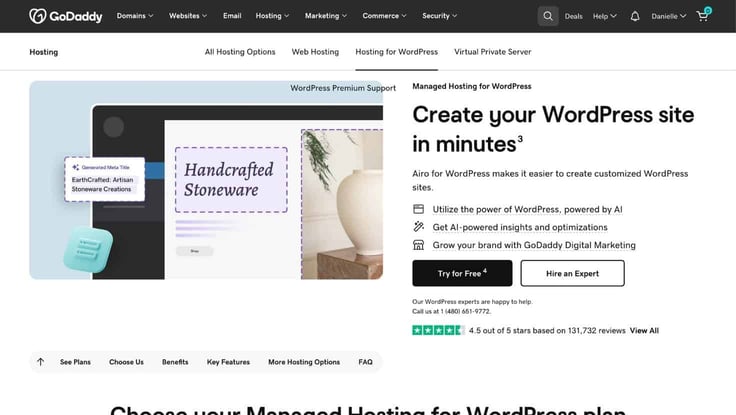The height and width of the screenshot is (415, 736).
Task: Expand the Websites menu
Action: [188, 16]
